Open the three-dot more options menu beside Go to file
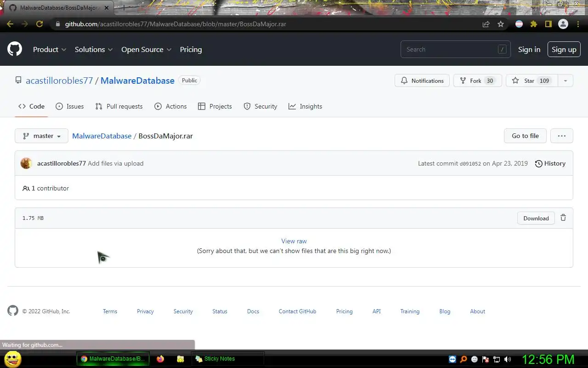 point(561,136)
